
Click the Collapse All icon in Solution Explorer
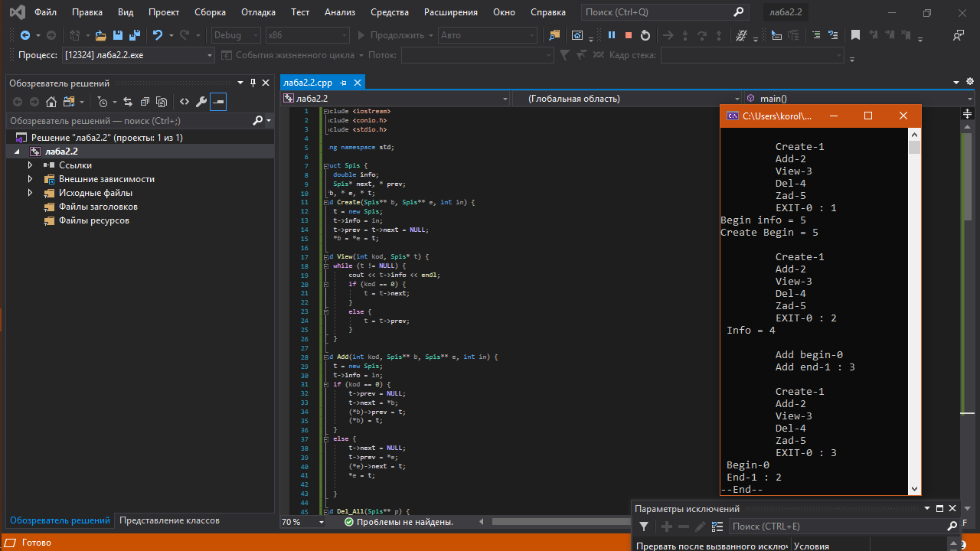tap(145, 102)
